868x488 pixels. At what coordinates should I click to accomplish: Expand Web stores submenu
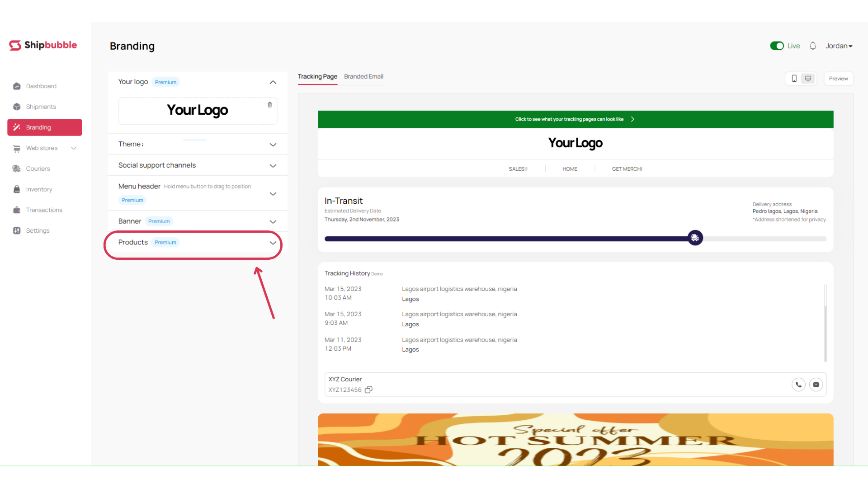click(x=74, y=148)
